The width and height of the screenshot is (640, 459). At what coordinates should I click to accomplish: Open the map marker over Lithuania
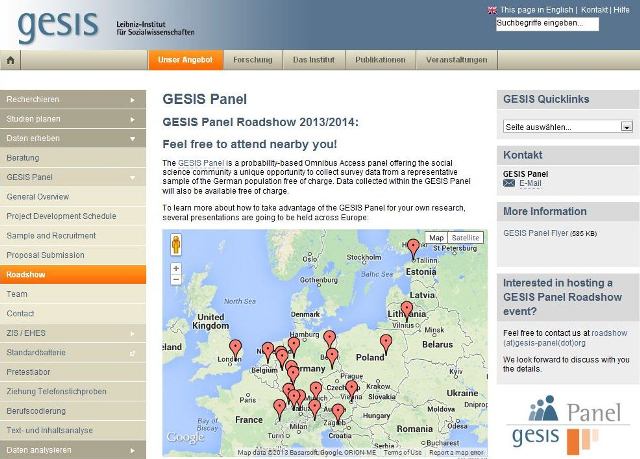[407, 310]
